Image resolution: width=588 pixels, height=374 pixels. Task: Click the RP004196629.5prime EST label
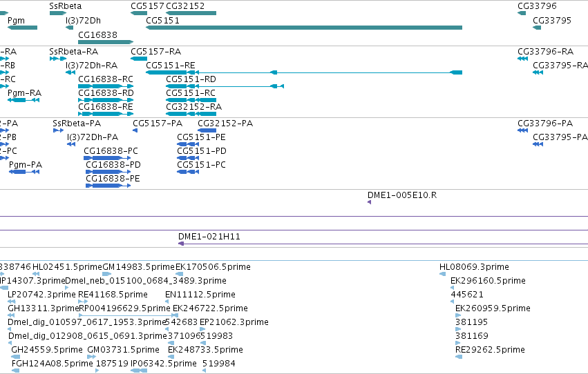click(124, 309)
